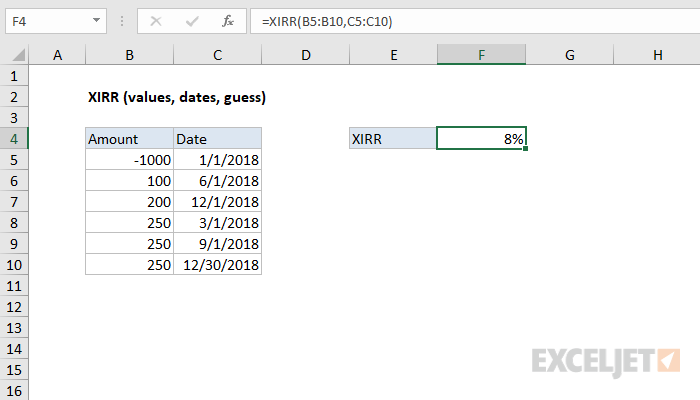Select row 4 header
700x400 pixels.
[x=14, y=139]
